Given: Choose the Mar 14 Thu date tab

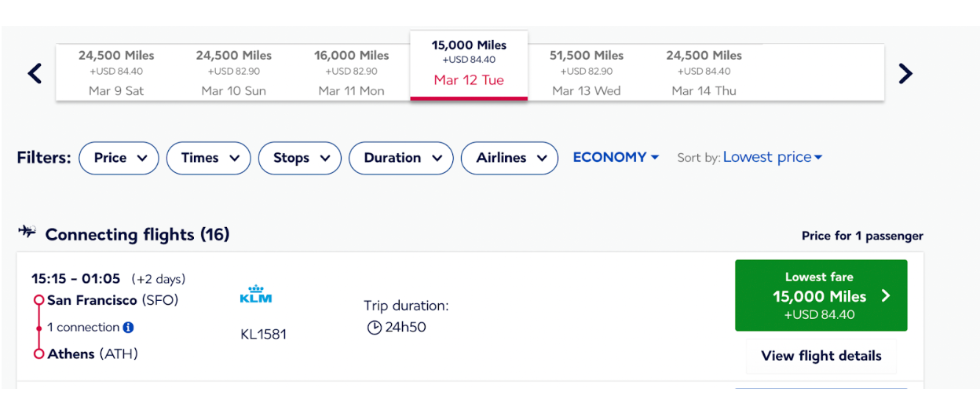Looking at the screenshot, I should (704, 73).
